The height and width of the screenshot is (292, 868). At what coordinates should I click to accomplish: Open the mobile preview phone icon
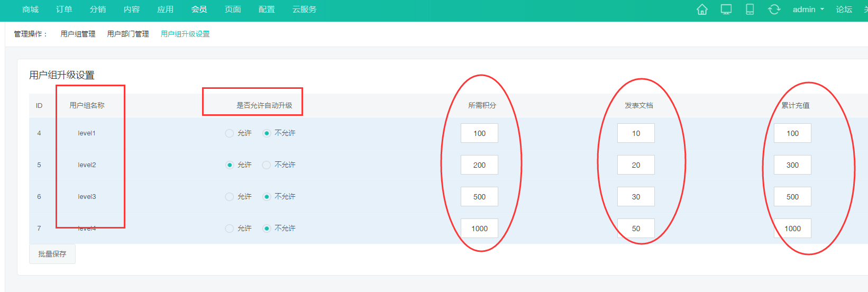point(750,10)
